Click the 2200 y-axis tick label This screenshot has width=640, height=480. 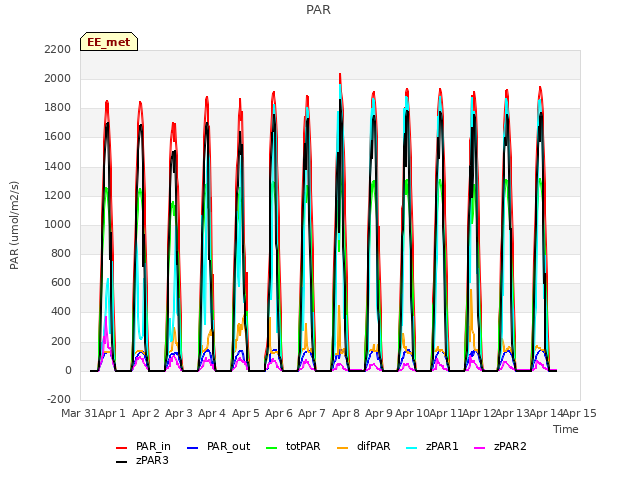click(x=58, y=49)
